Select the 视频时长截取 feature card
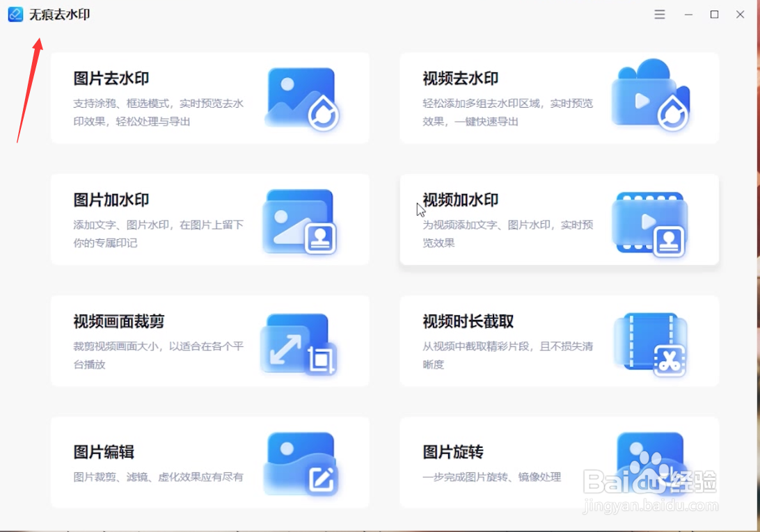The width and height of the screenshot is (760, 532). 557,341
